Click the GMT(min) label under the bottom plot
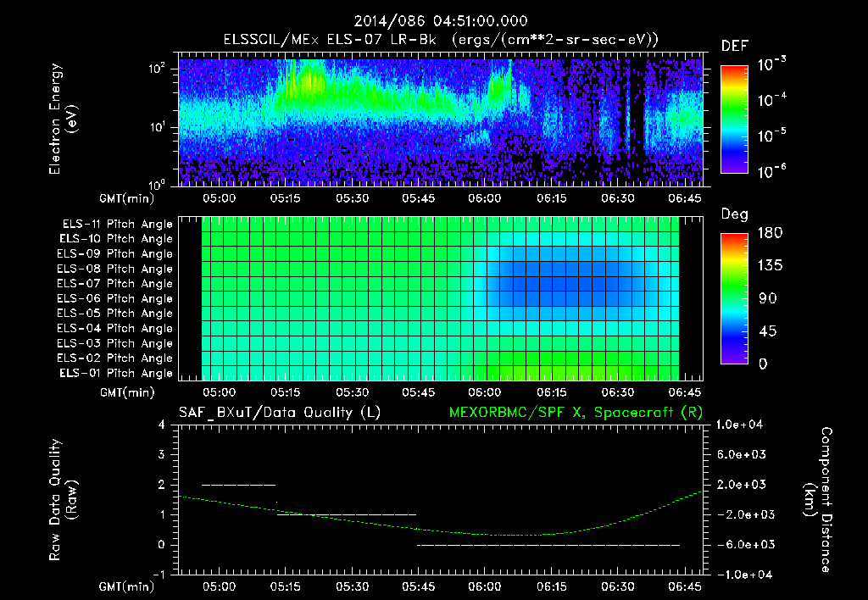Viewport: 868px width, 600px height. pos(127,586)
